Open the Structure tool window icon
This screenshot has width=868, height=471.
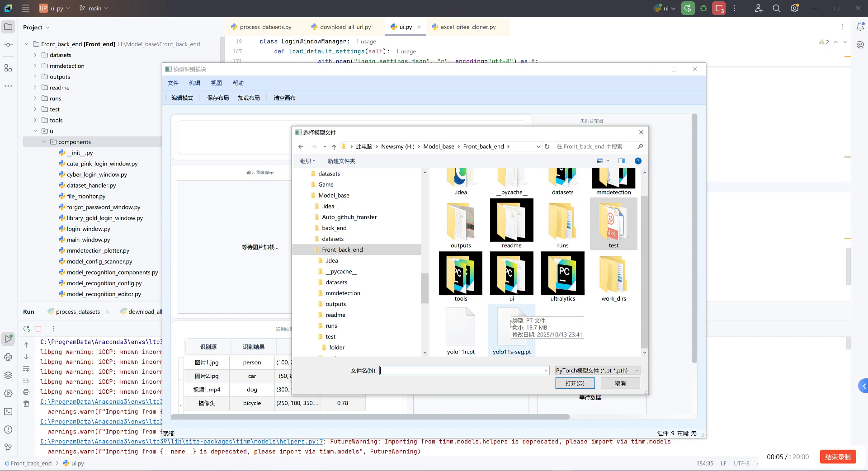point(8,68)
